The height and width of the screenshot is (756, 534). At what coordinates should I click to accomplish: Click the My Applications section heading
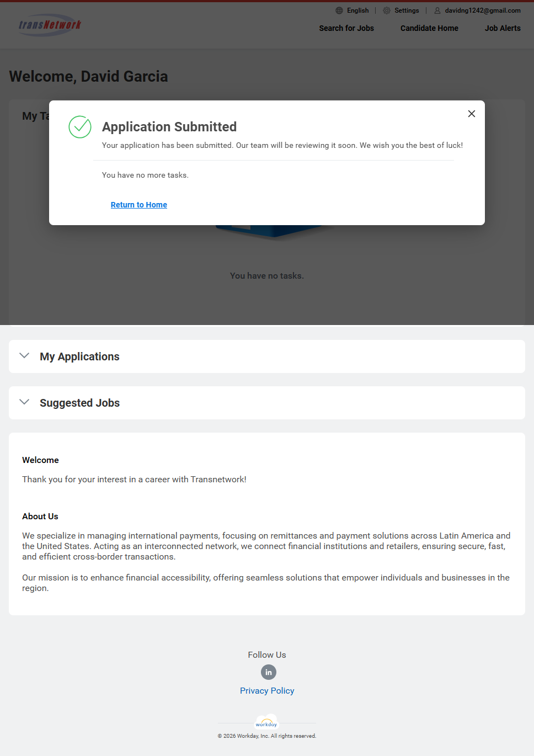(79, 356)
